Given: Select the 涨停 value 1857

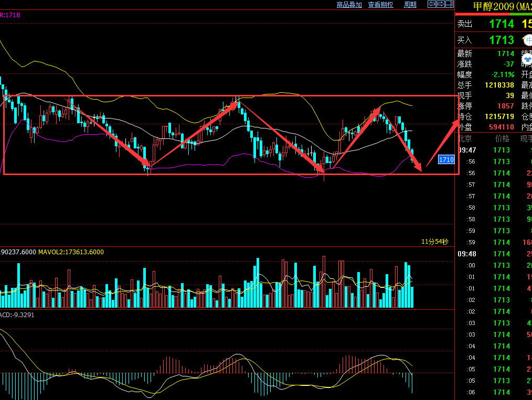Looking at the screenshot, I should [506, 106].
